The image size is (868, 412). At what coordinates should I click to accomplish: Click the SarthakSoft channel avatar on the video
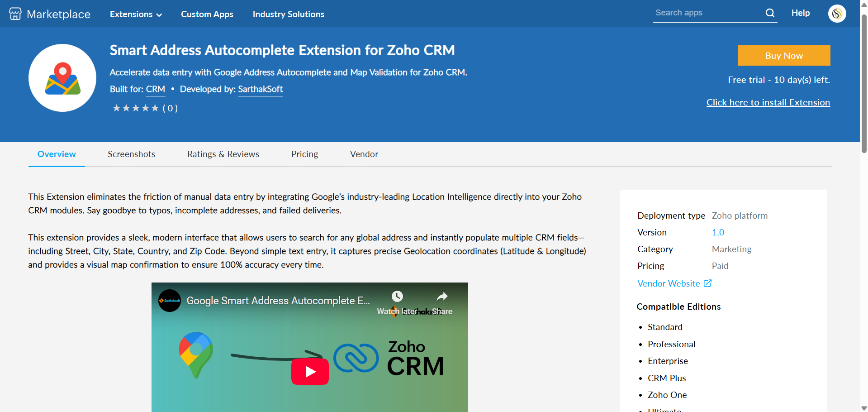[x=169, y=300]
